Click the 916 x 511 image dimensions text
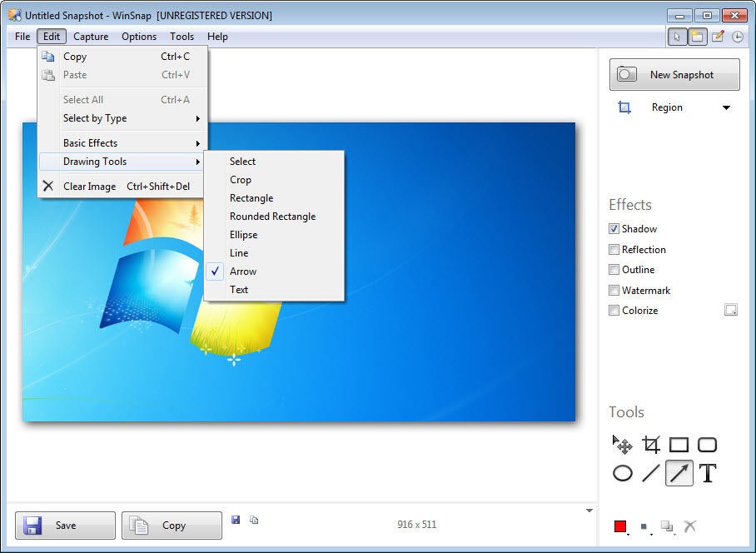Viewport: 756px width, 553px height. coord(416,525)
